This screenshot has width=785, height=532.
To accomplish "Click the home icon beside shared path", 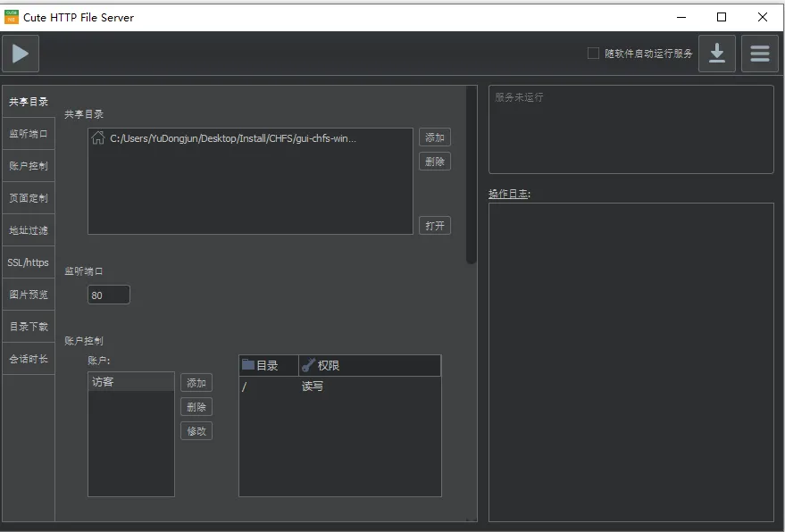I will tap(98, 138).
